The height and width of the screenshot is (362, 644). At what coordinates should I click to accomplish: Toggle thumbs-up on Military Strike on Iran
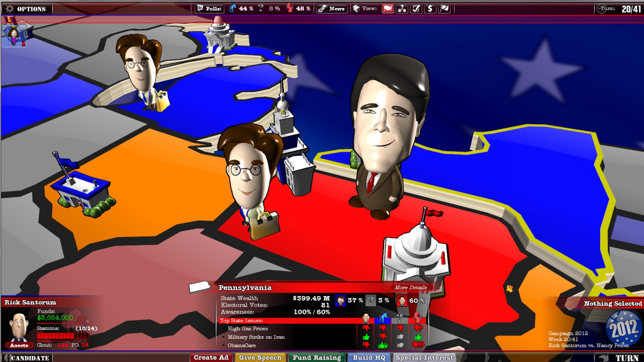pyautogui.click(x=366, y=337)
